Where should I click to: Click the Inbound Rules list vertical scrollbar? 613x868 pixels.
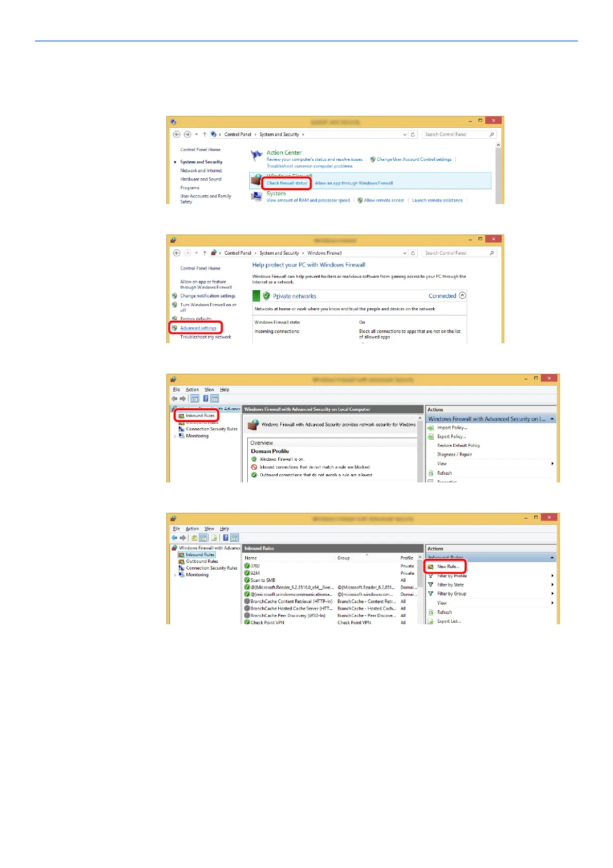(421, 589)
